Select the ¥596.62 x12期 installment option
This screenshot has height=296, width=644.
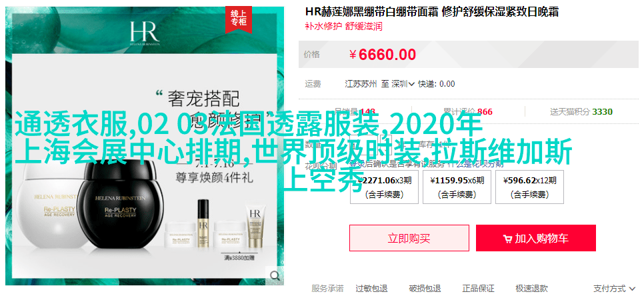click(529, 187)
